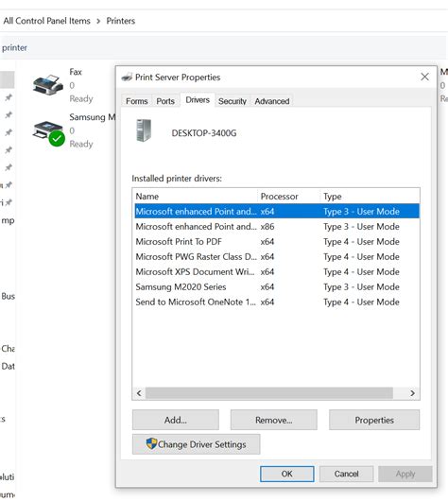Image resolution: width=448 pixels, height=501 pixels.
Task: Select Microsoft PWG Raster Class D... driver
Action: tap(277, 256)
